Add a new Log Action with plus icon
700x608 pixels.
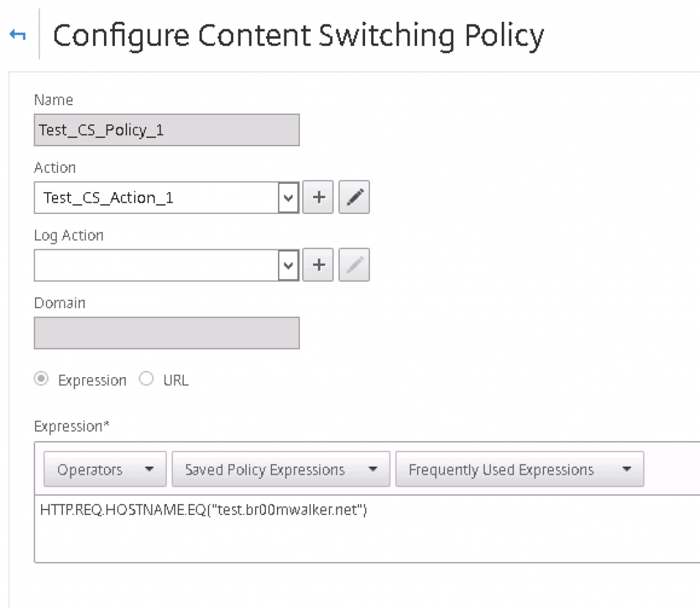click(318, 265)
